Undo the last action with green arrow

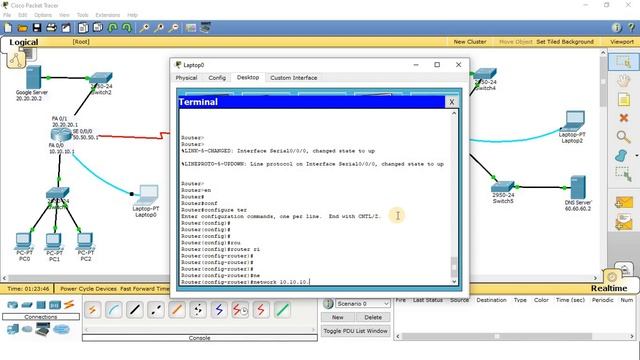pyautogui.click(x=113, y=28)
